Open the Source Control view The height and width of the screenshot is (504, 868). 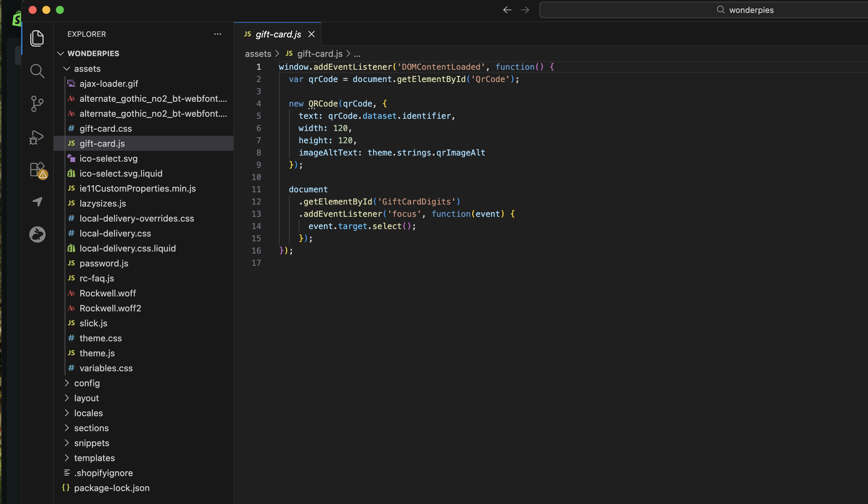37,104
